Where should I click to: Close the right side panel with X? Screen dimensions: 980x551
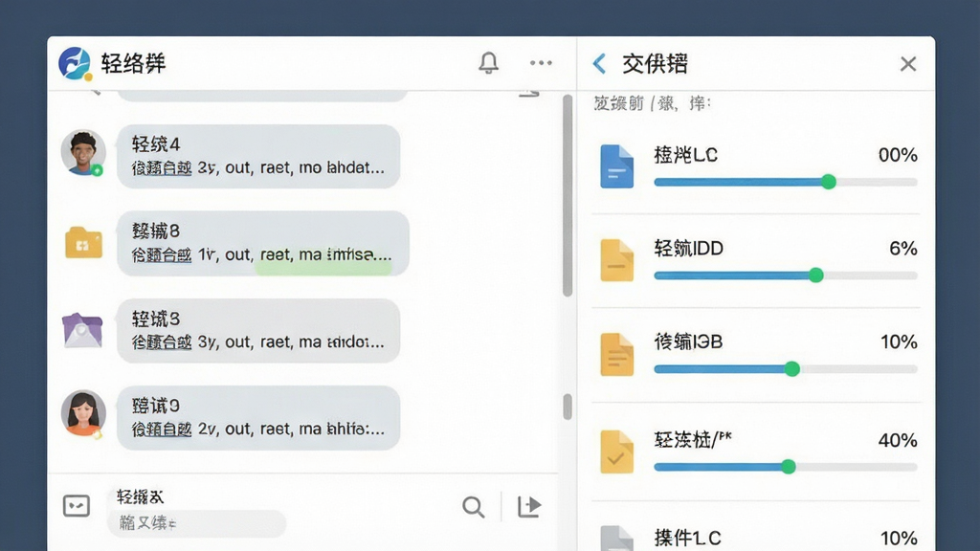pyautogui.click(x=908, y=64)
